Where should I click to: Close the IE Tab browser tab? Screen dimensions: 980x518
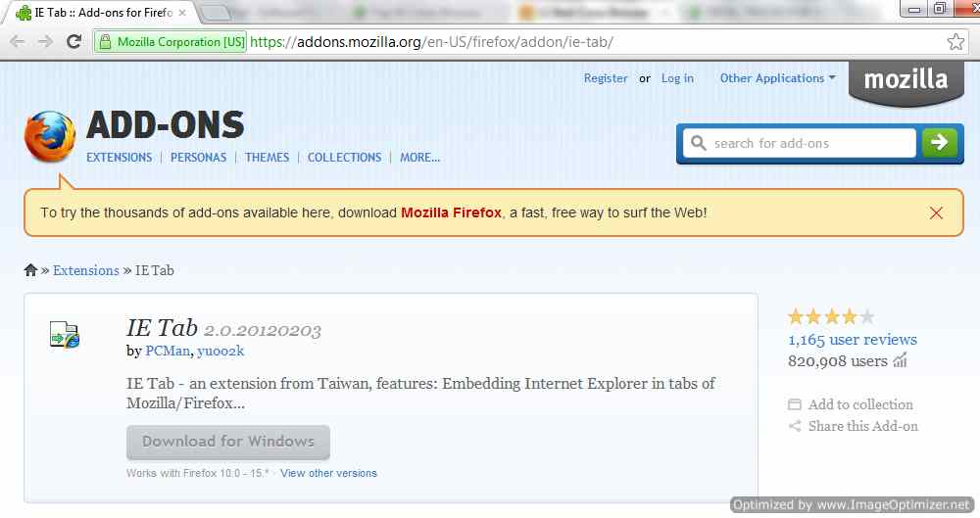click(x=182, y=13)
